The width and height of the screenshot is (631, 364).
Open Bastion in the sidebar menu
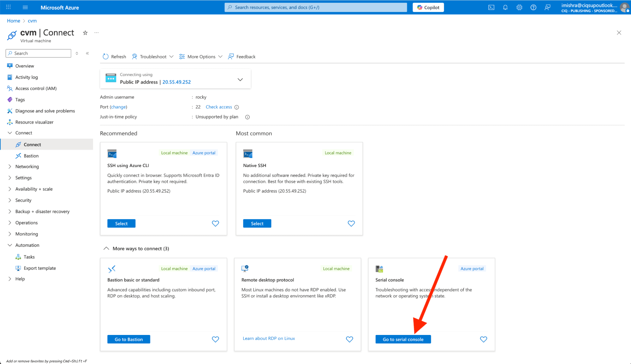point(31,156)
